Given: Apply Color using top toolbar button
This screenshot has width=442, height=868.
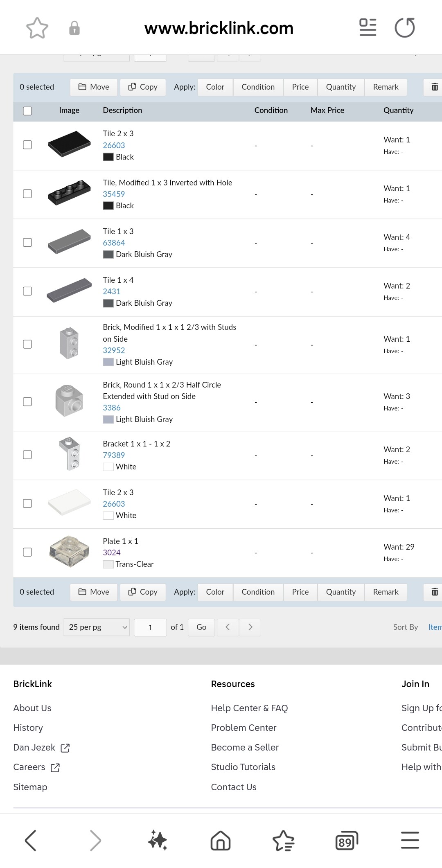Looking at the screenshot, I should tap(215, 87).
